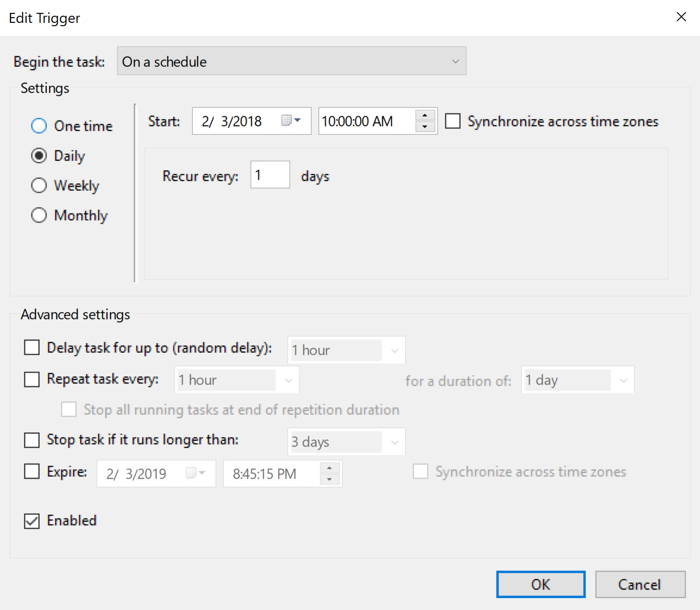Click the Recur every days input field
The image size is (700, 610).
click(x=270, y=174)
